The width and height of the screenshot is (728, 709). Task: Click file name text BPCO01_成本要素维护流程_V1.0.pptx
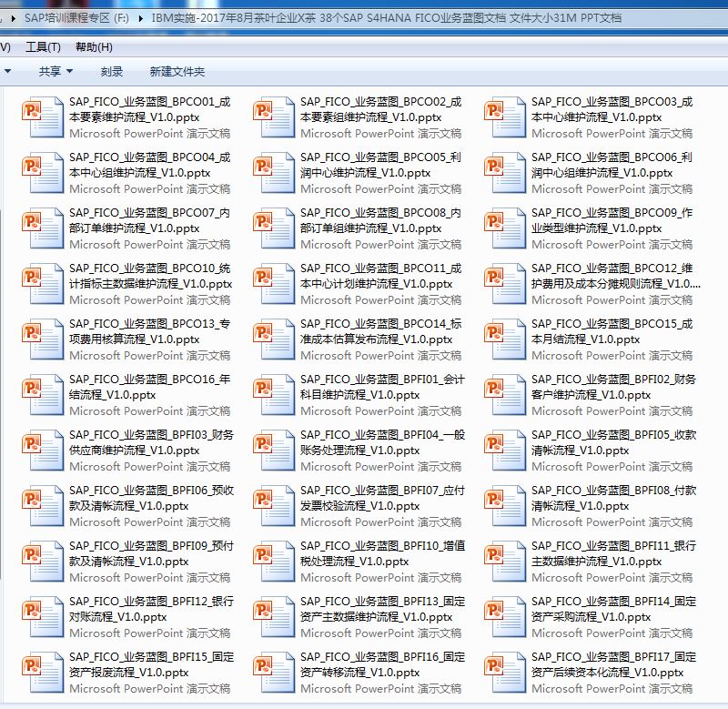150,109
